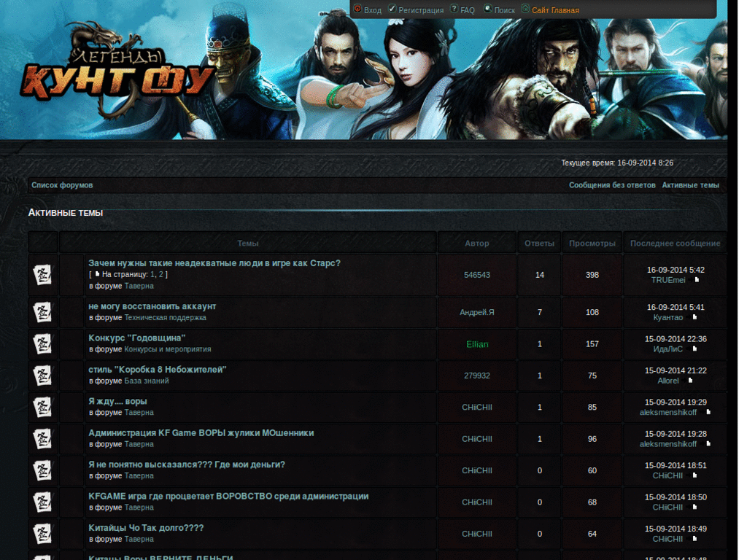Open topic не могу восстановить аккаунт
The height and width of the screenshot is (560, 747).
pos(152,306)
